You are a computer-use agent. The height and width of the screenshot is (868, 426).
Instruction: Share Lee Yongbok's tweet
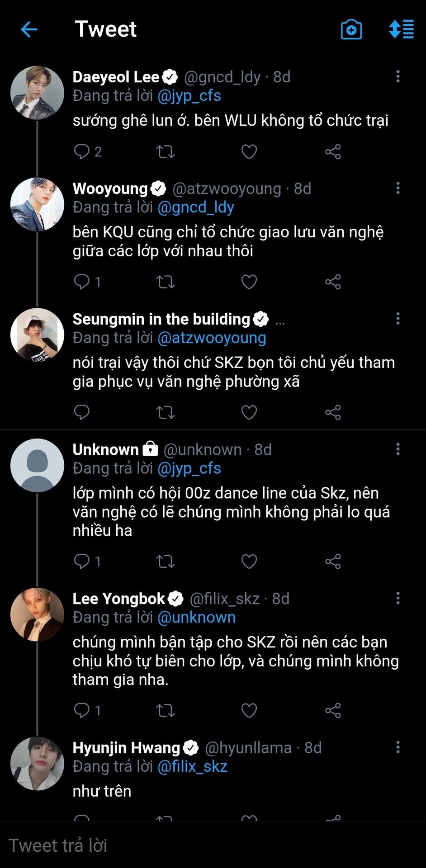[333, 711]
